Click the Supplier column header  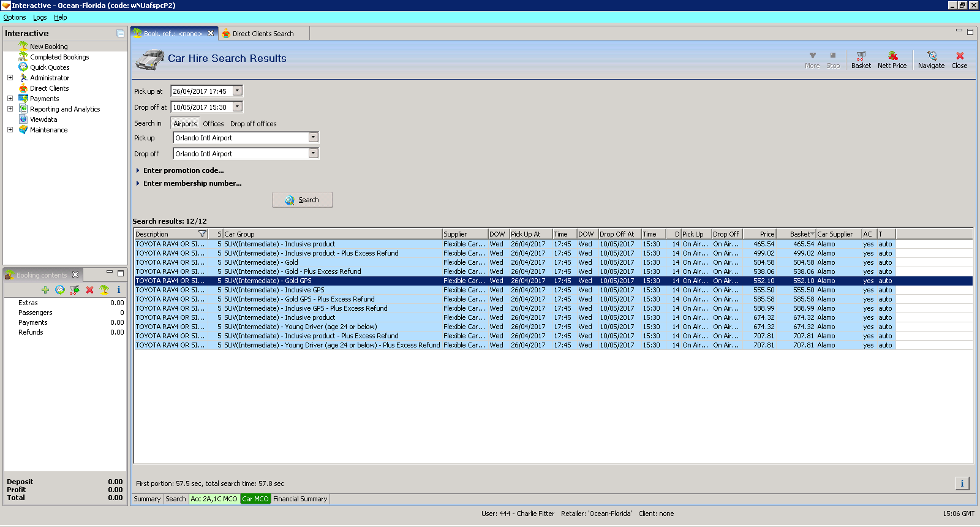click(465, 234)
